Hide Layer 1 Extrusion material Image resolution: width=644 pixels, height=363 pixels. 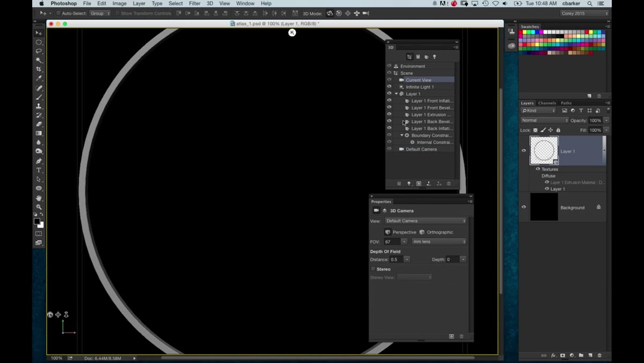(390, 114)
